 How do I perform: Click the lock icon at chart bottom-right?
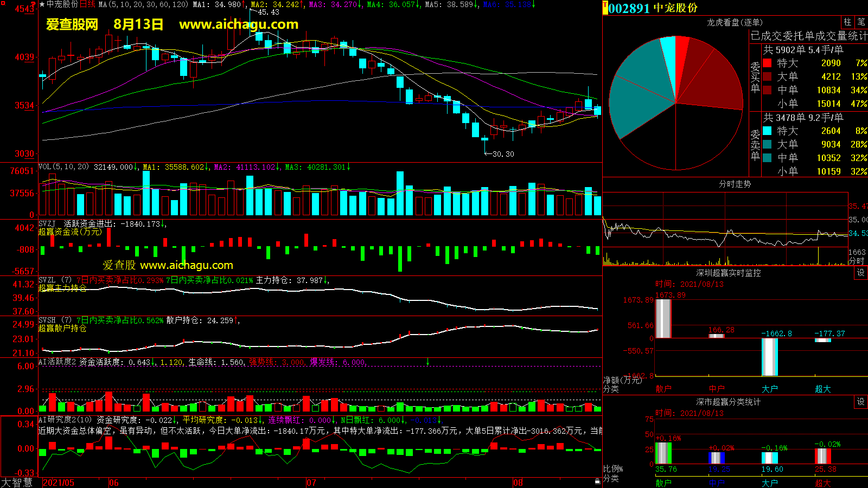coord(597,481)
